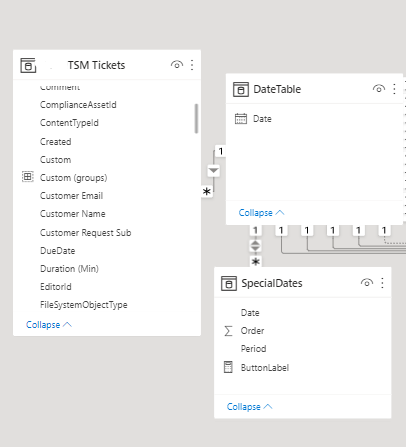Viewport: 406px width, 447px height.
Task: Select the Date field in SpecialDates
Action: pyautogui.click(x=250, y=313)
